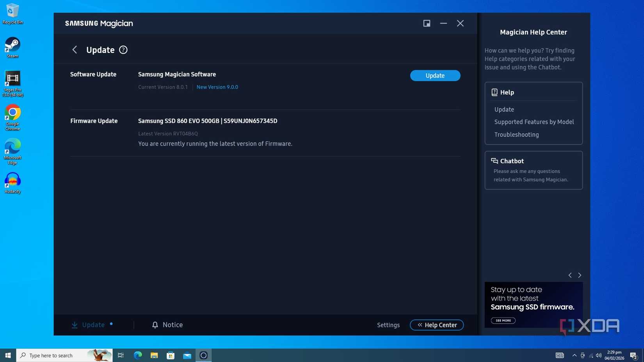Image resolution: width=644 pixels, height=362 pixels.
Task: Click the left arrow above the firmware banner
Action: point(570,275)
